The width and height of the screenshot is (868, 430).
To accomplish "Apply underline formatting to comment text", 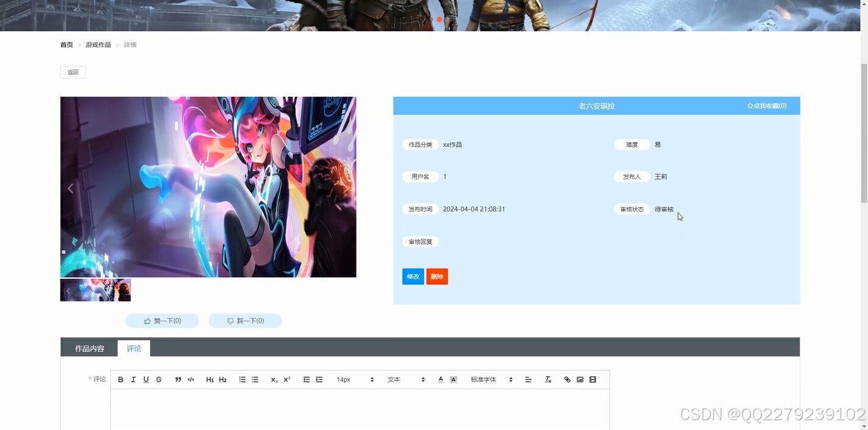I will click(x=146, y=379).
